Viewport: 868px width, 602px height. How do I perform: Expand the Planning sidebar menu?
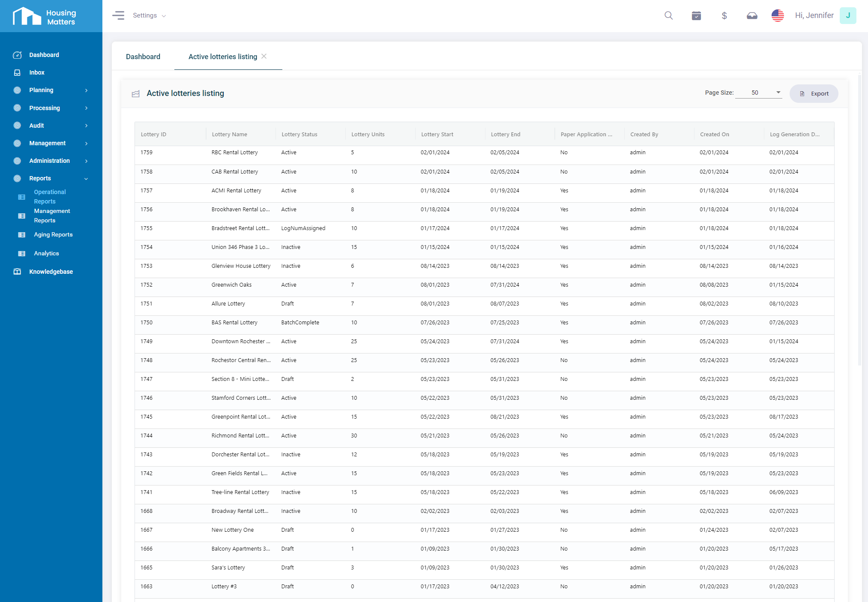tap(41, 90)
